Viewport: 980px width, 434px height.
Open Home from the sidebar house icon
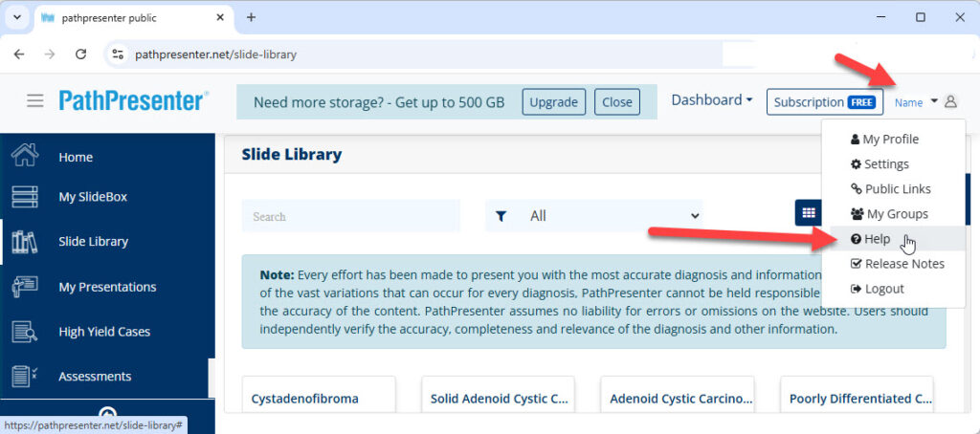(x=24, y=157)
